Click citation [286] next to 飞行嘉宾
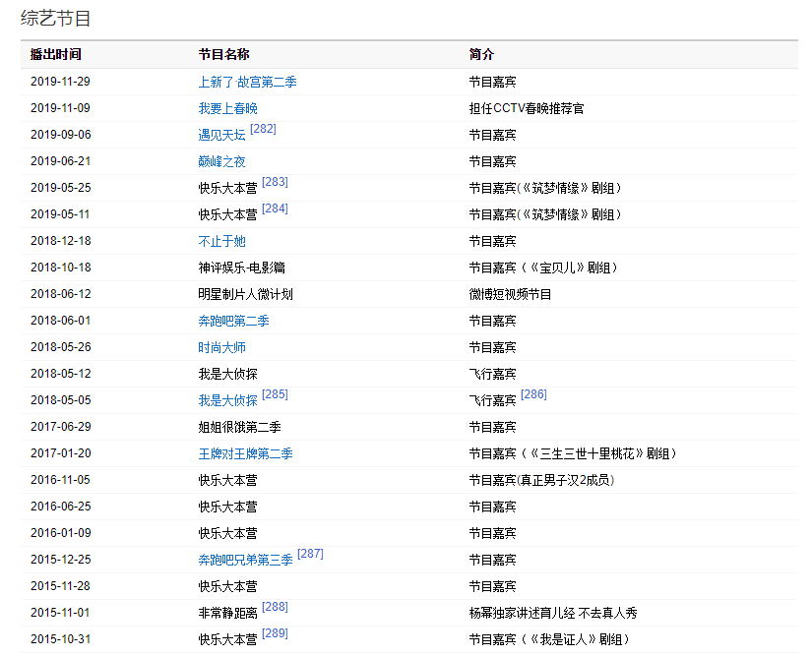Image resolution: width=812 pixels, height=657 pixels. pyautogui.click(x=533, y=394)
